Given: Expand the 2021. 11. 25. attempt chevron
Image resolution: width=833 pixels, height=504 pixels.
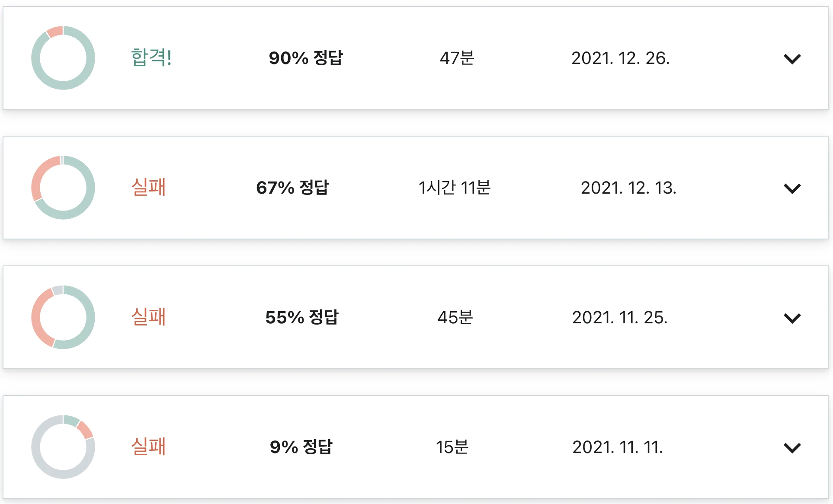Looking at the screenshot, I should tap(792, 318).
